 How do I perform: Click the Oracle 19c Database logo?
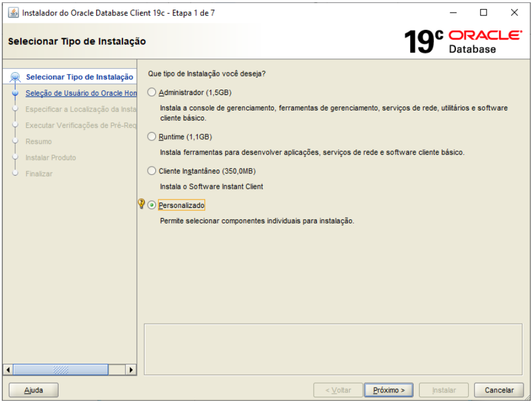[x=463, y=42]
